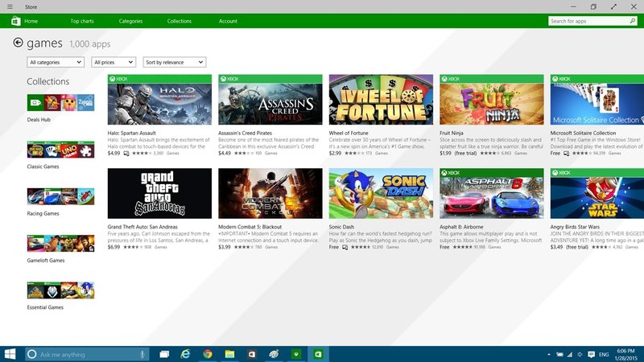Open File Explorer from the taskbar

click(x=229, y=354)
